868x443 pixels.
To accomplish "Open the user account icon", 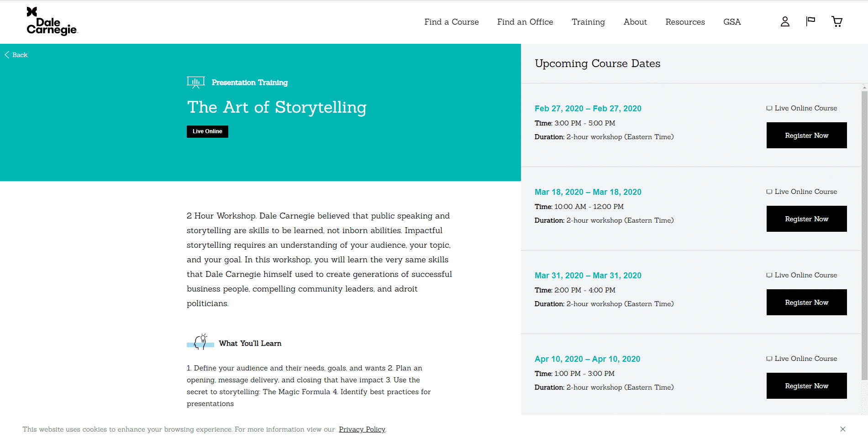I will [785, 21].
